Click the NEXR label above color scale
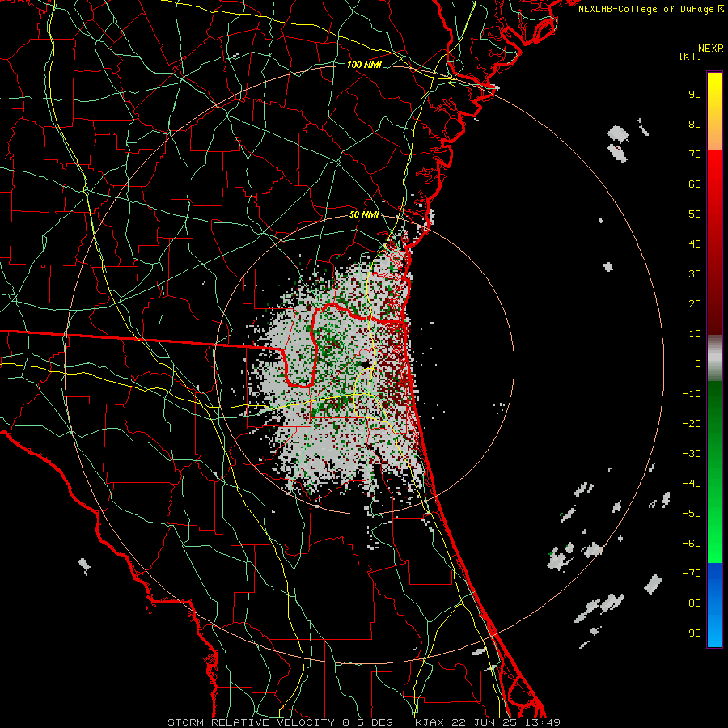This screenshot has height=728, width=728. (x=710, y=49)
